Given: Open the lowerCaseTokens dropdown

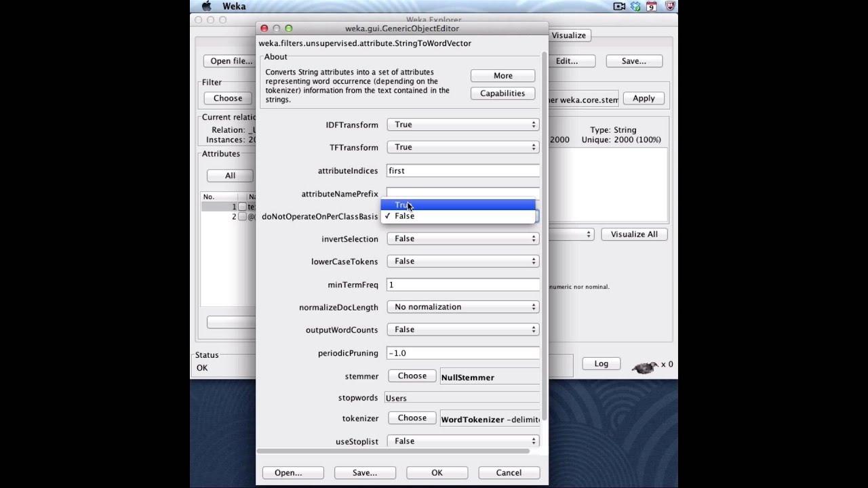Looking at the screenshot, I should 463,261.
